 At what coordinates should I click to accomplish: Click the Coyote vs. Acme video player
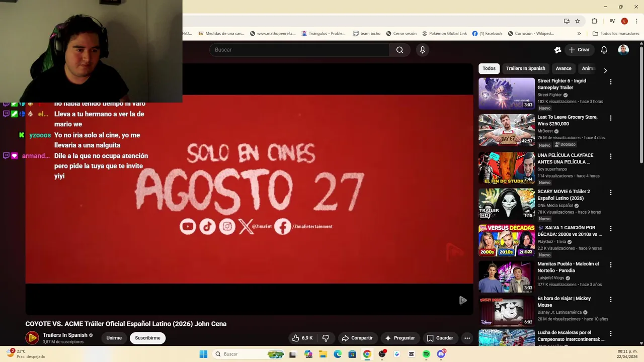(x=250, y=189)
